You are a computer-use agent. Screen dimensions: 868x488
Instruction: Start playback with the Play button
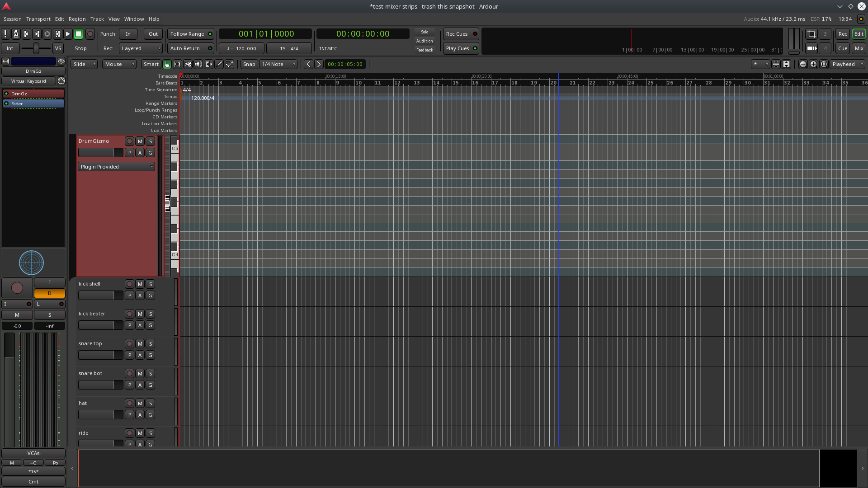tap(68, 34)
